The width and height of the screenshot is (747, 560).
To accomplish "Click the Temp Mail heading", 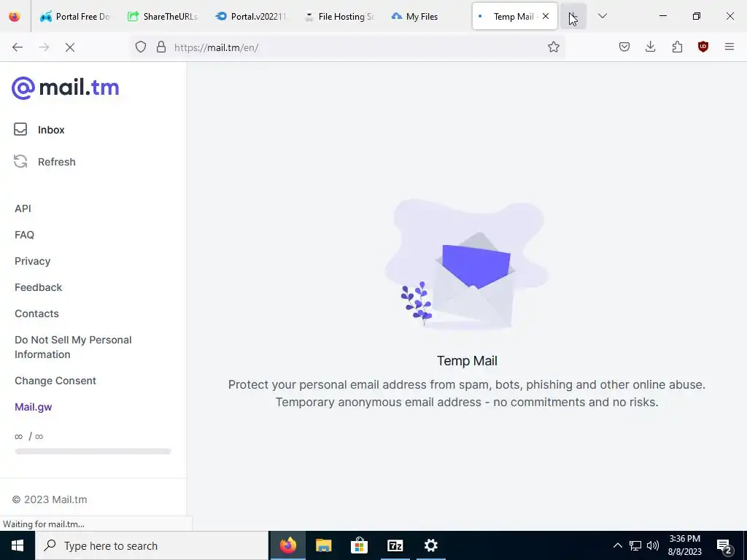I will coord(467,361).
